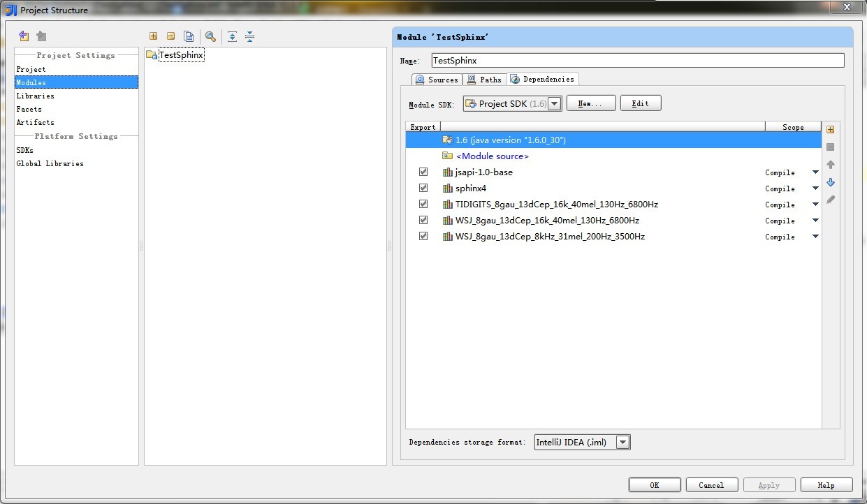Screen dimensions: 867x504
Task: Select the 1.6 java version row
Action: (x=613, y=140)
